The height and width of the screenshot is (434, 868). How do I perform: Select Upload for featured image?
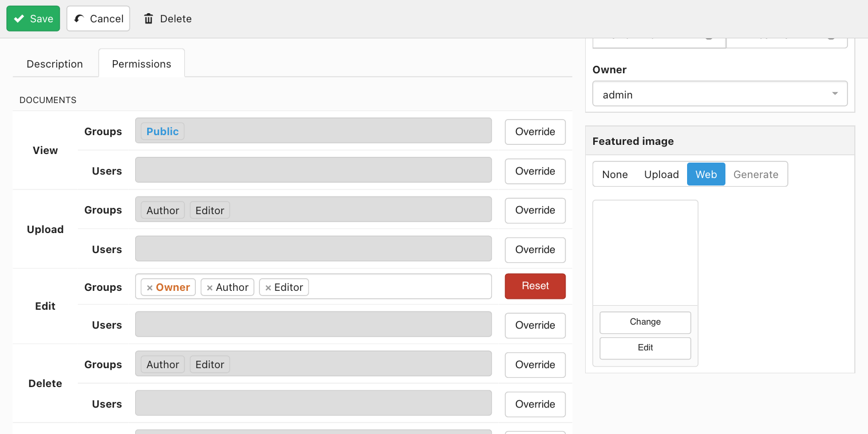[661, 174]
